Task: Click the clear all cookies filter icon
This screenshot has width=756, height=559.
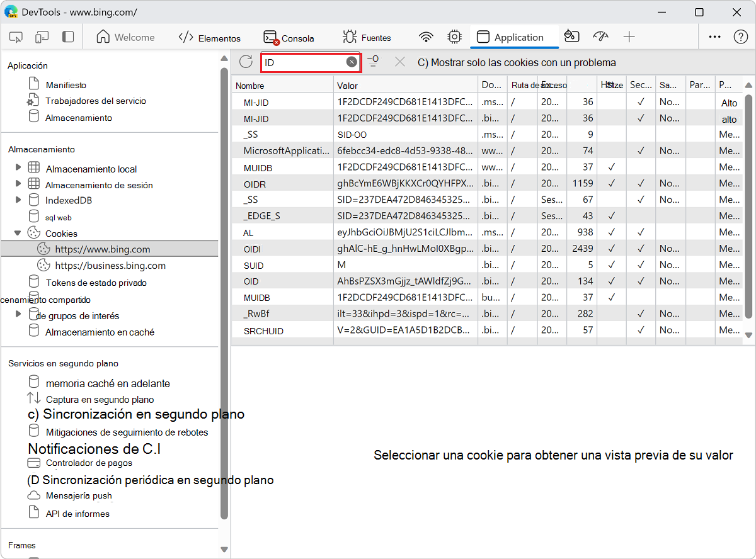Action: [x=373, y=61]
